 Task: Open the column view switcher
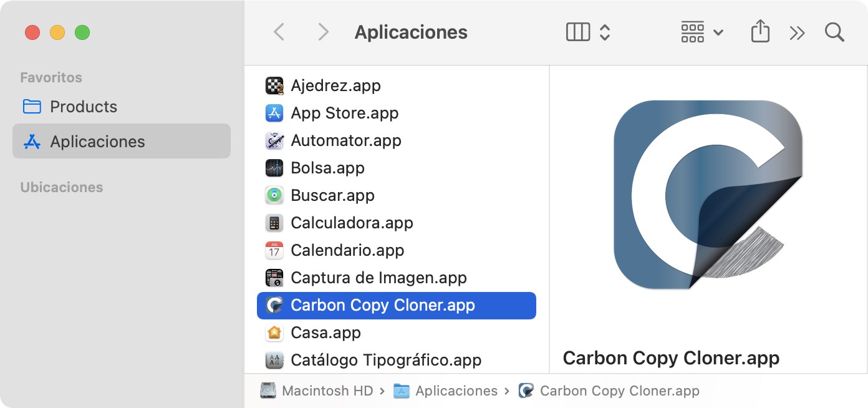pos(588,32)
